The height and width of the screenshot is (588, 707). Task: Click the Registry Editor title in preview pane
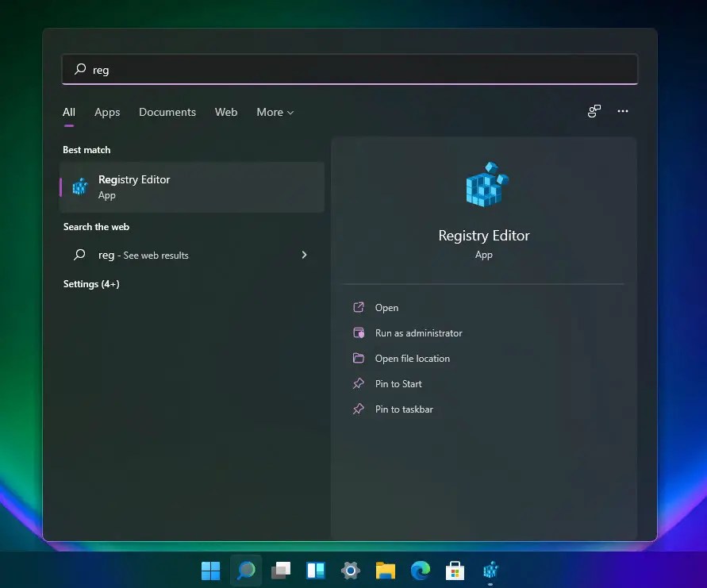pyautogui.click(x=484, y=236)
